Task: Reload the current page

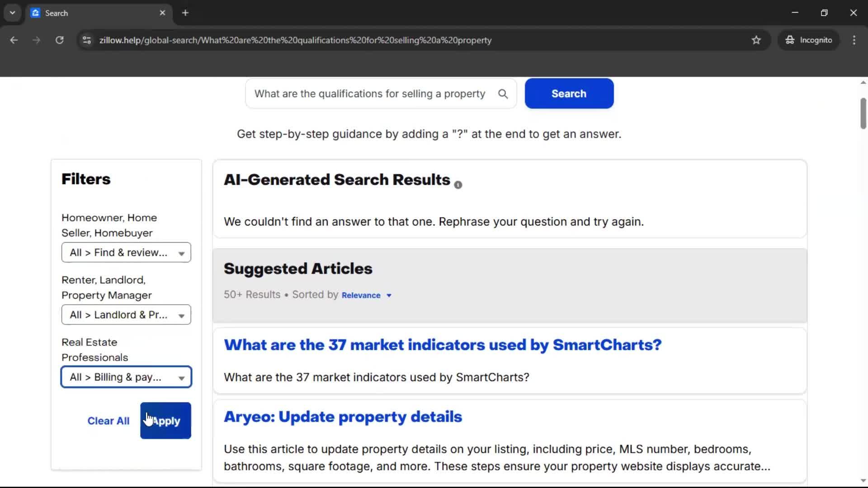Action: pos(59,40)
